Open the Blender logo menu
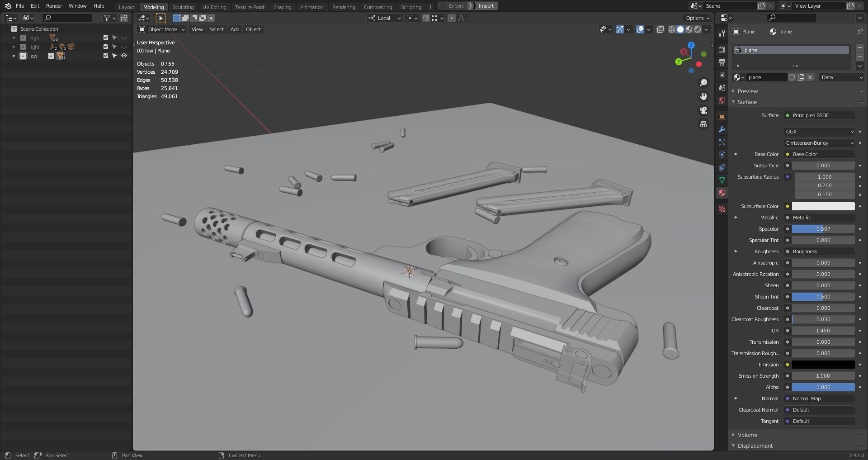The width and height of the screenshot is (868, 460). click(8, 6)
